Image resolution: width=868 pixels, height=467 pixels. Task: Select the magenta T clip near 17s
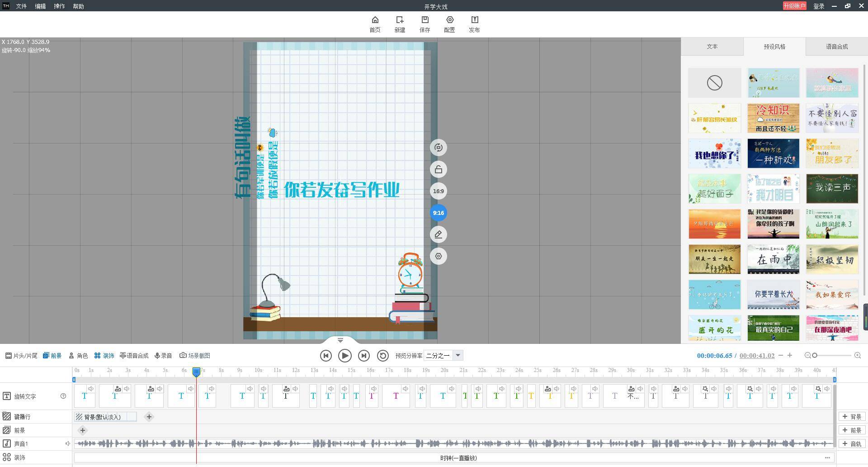click(396, 396)
